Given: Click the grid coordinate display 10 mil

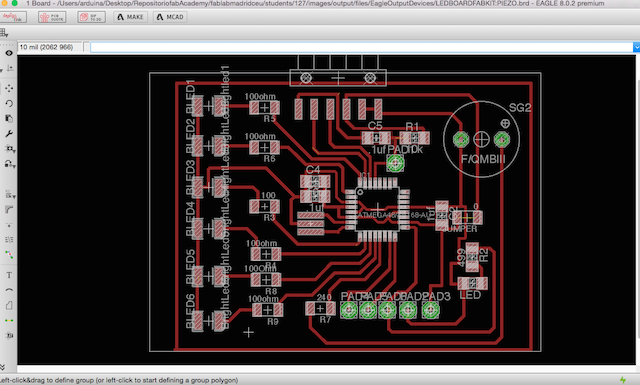Looking at the screenshot, I should tap(49, 47).
